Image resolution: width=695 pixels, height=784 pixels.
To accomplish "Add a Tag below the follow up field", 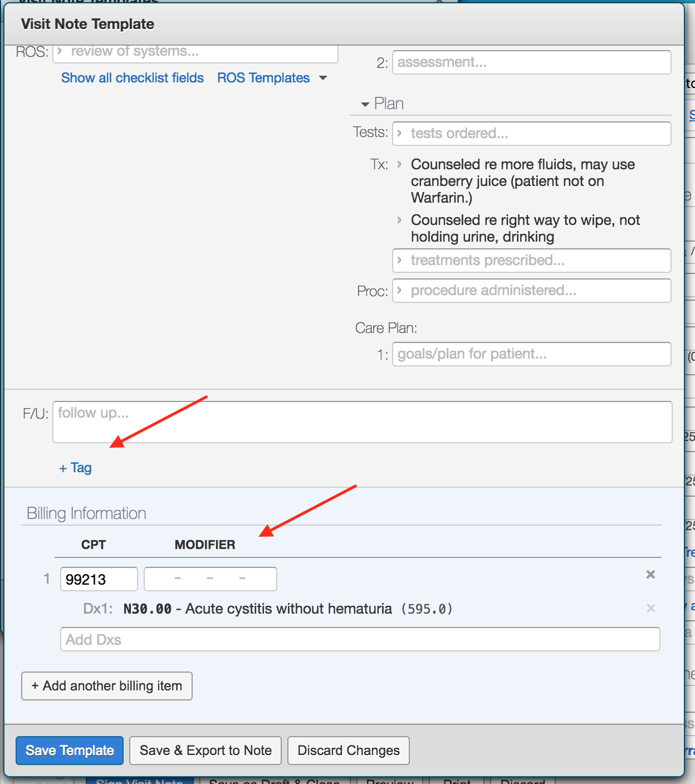I will (x=75, y=468).
